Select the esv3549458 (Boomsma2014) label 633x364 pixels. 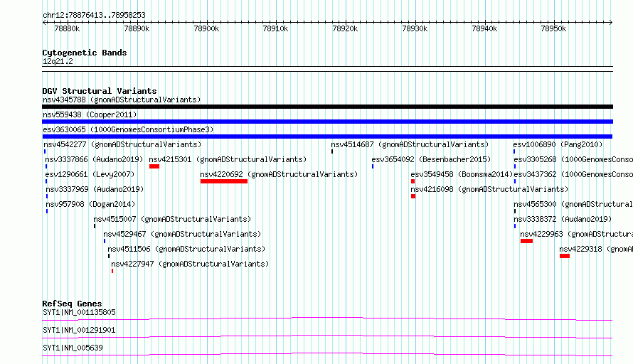pos(462,174)
